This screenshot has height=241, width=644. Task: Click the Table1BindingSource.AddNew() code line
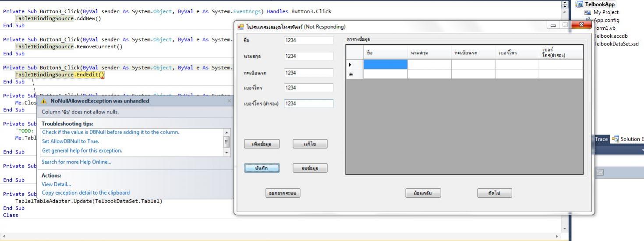click(x=58, y=18)
